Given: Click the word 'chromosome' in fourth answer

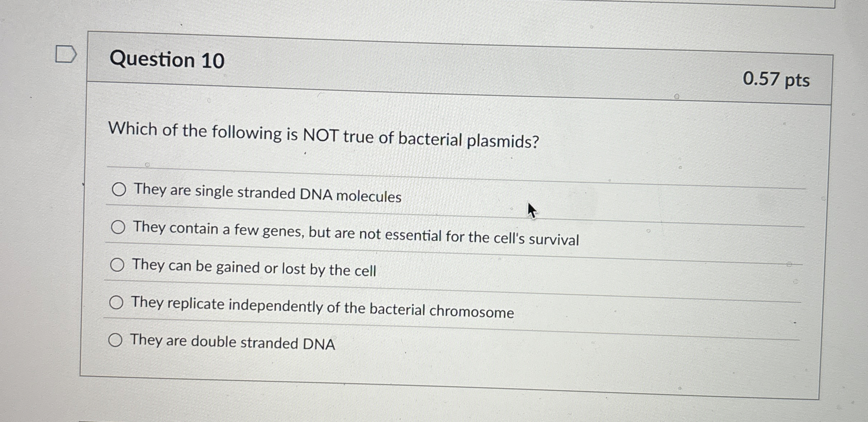Looking at the screenshot, I should [x=472, y=311].
